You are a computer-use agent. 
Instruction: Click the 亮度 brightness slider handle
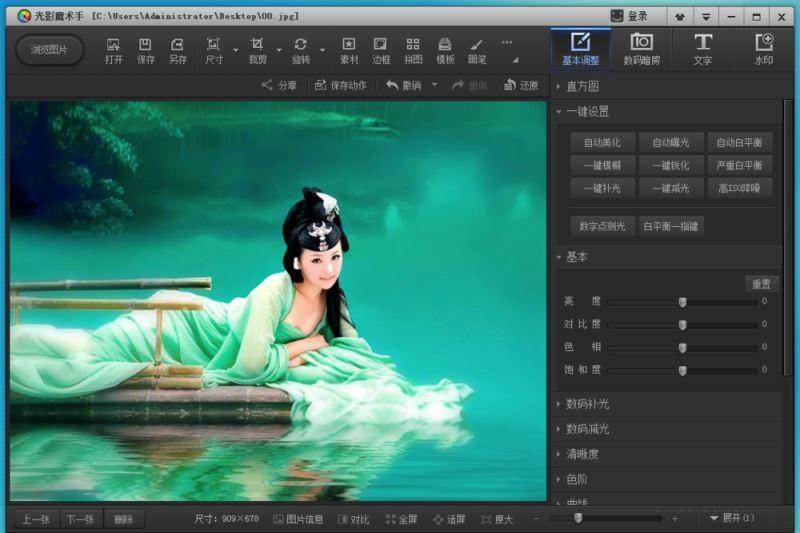click(683, 302)
